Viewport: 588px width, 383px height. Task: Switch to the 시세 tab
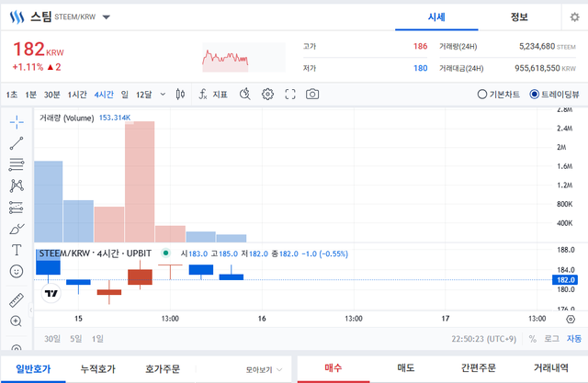pos(436,17)
